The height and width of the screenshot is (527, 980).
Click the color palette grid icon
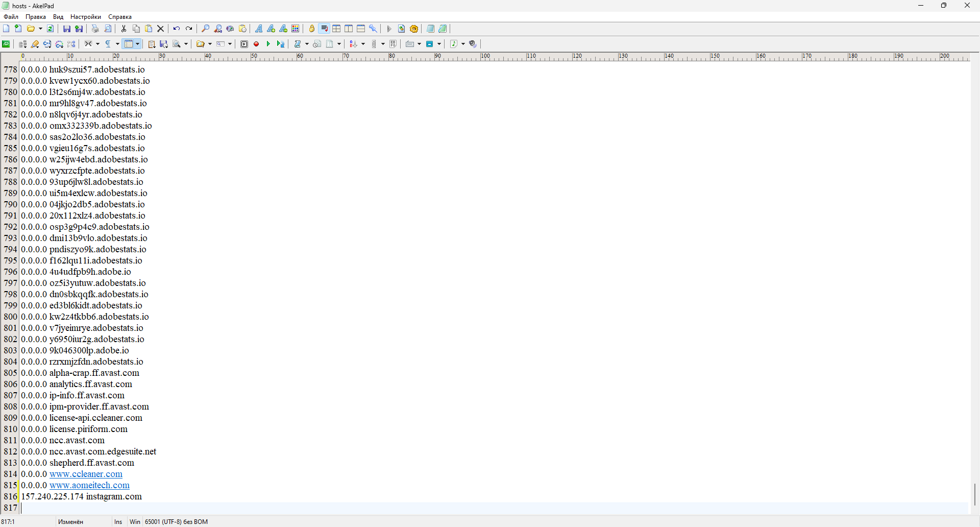[296, 29]
